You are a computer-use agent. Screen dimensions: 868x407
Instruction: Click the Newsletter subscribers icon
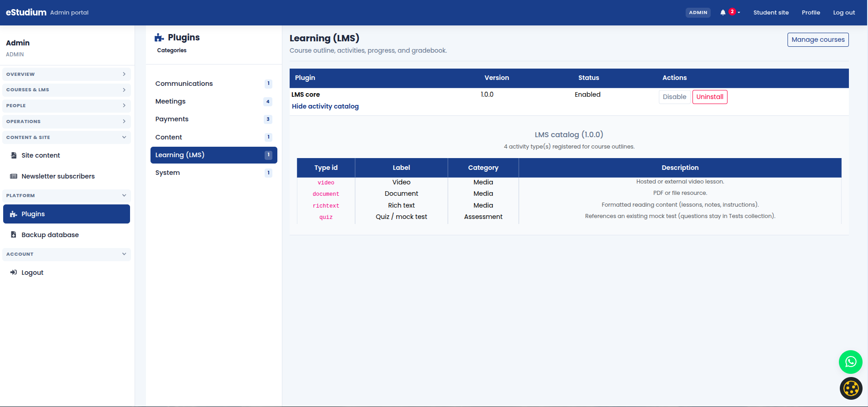[x=14, y=176]
